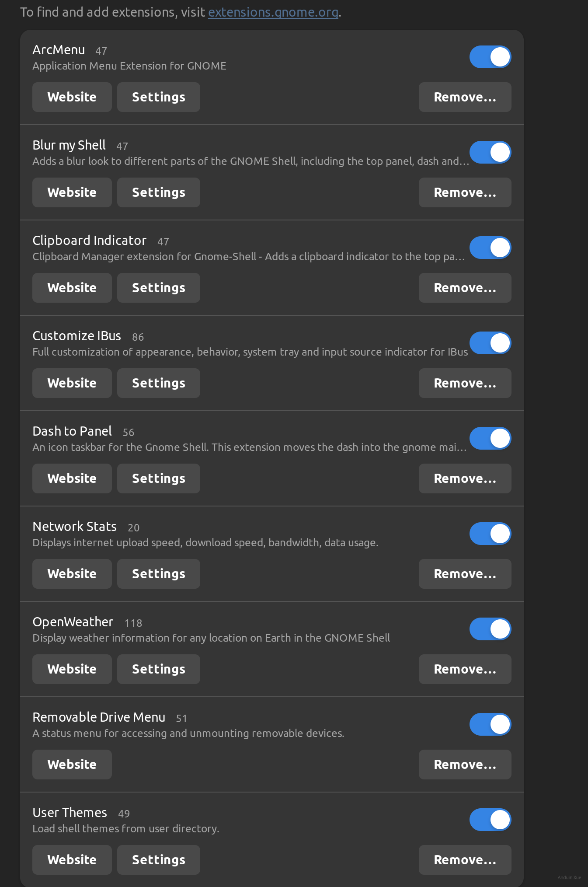Disable Removable Drive Menu extension
588x887 pixels.
coord(490,724)
